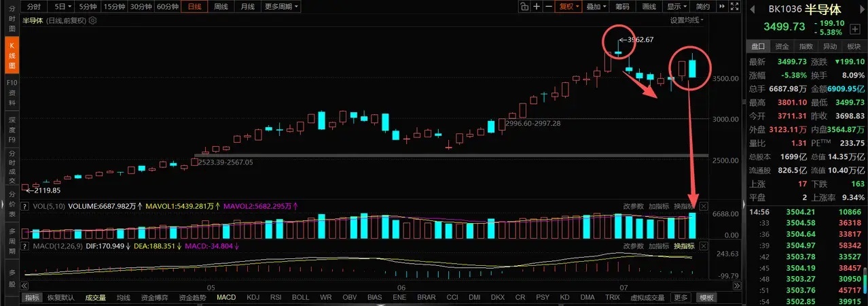
Task: Click 改参数 in VOL panel
Action: pos(633,206)
